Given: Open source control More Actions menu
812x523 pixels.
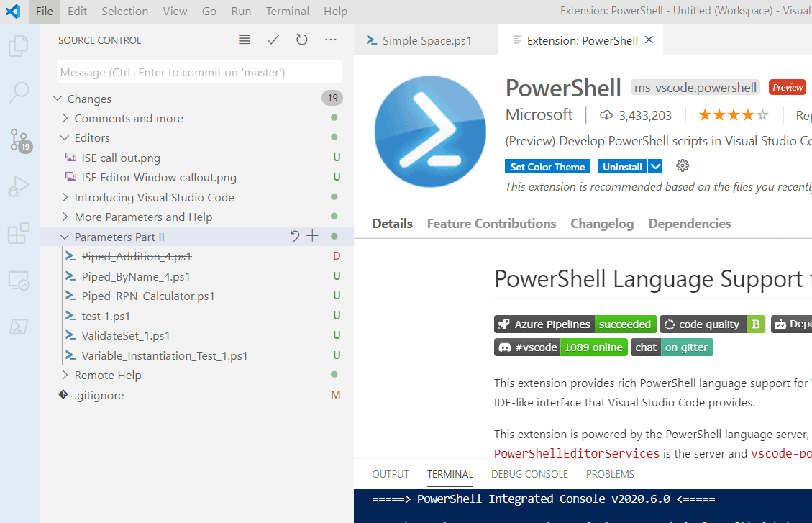Looking at the screenshot, I should pyautogui.click(x=330, y=40).
